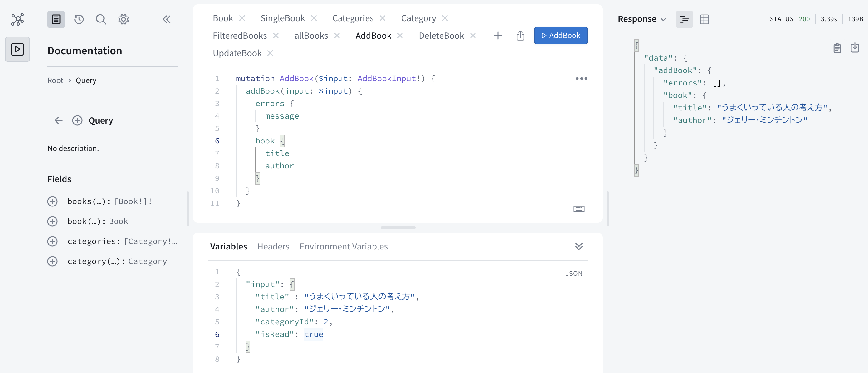Open the Headers tab
Screen dimensions: 868x373
pyautogui.click(x=273, y=246)
